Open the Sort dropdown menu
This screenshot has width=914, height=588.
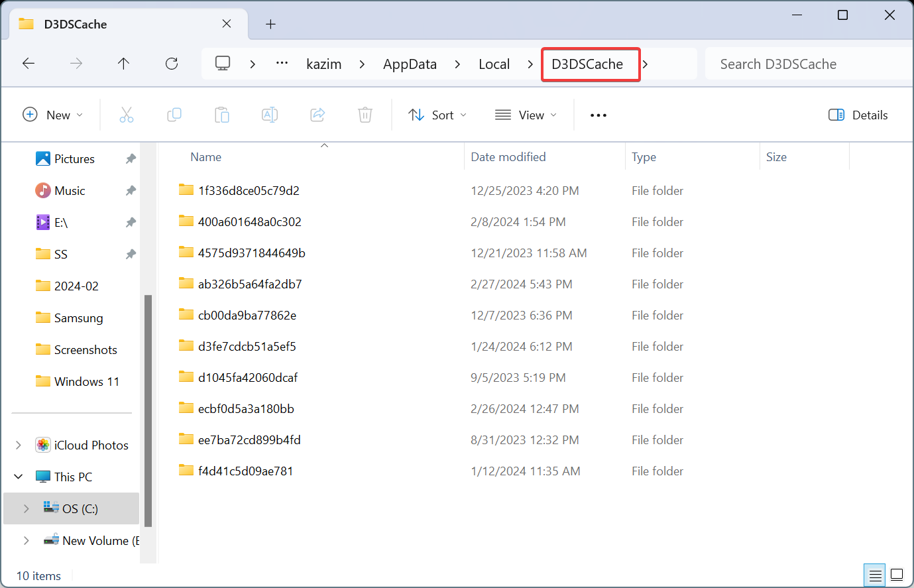[437, 115]
